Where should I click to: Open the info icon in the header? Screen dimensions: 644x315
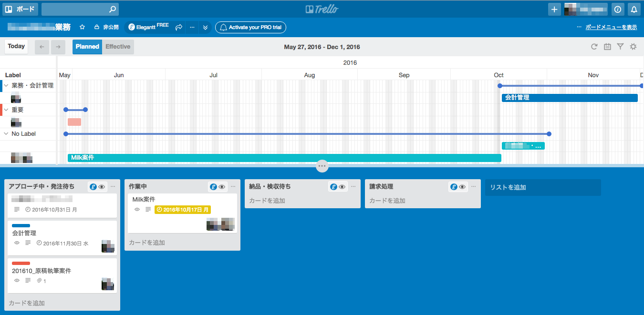coord(618,9)
